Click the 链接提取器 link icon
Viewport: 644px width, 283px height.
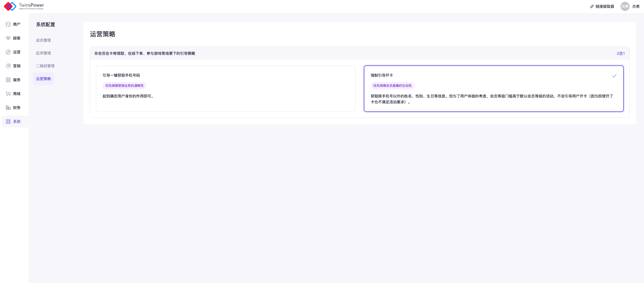click(x=592, y=6)
